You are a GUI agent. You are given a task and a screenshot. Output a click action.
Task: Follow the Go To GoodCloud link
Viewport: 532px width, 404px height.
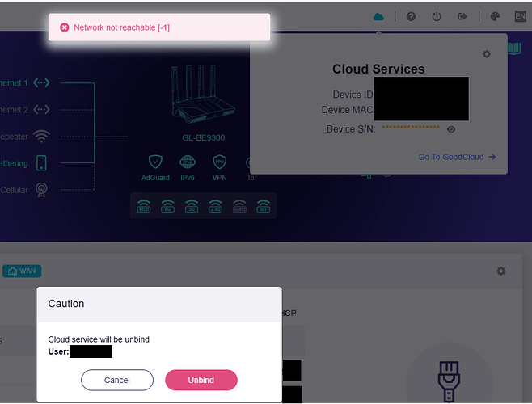[457, 157]
